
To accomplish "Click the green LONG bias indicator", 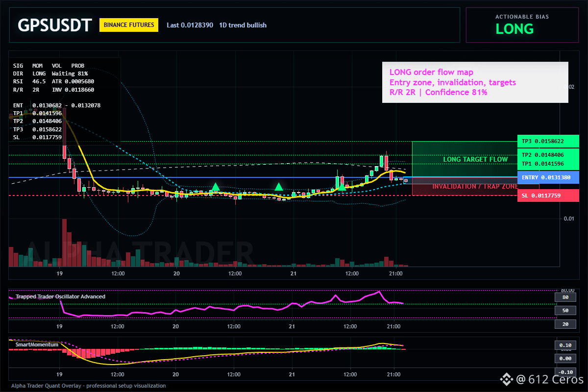I will click(514, 29).
